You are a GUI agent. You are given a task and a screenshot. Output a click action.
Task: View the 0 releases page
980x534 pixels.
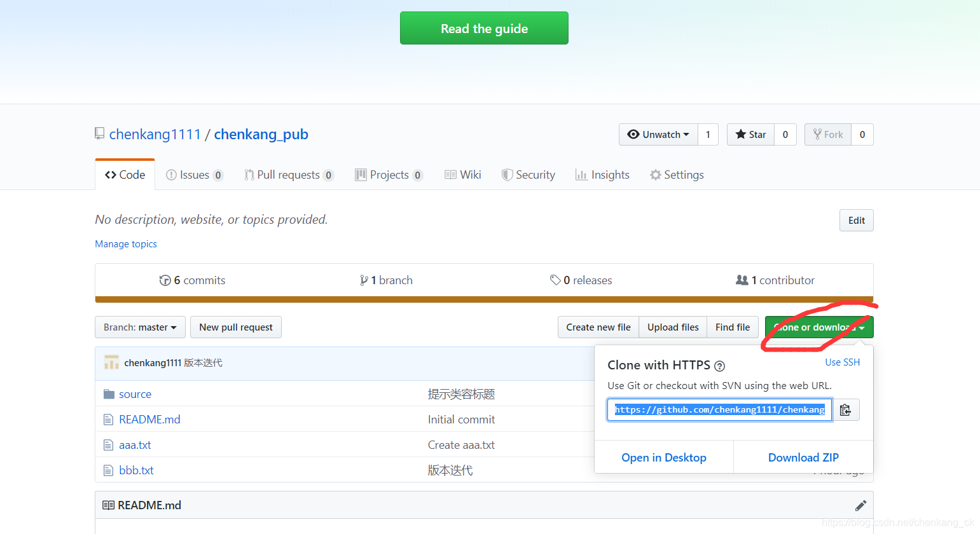click(581, 280)
